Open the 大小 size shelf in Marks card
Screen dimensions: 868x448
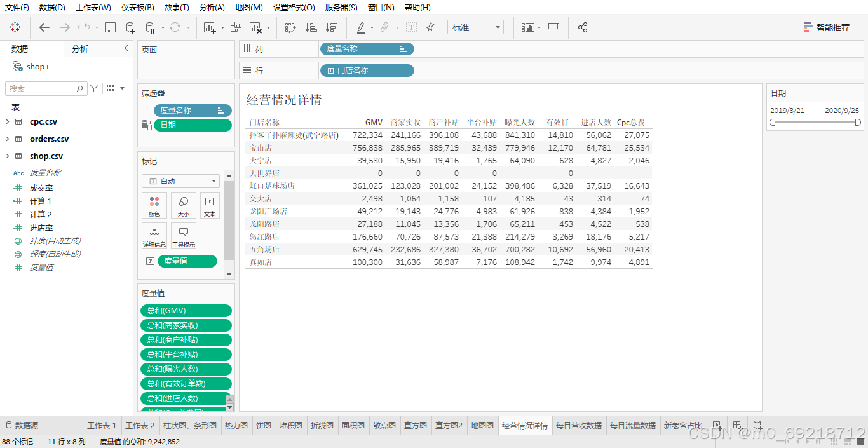coord(183,206)
